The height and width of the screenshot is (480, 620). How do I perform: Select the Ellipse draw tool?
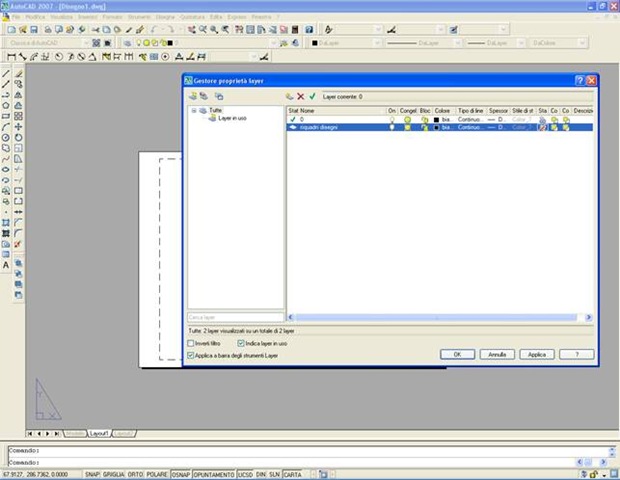pyautogui.click(x=6, y=170)
